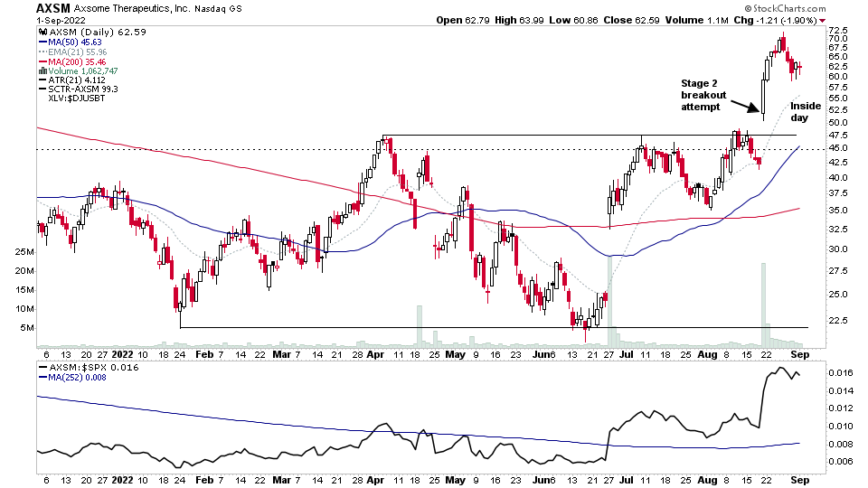The height and width of the screenshot is (488, 868).
Task: Click the volume bars icon in legend
Action: pos(42,70)
